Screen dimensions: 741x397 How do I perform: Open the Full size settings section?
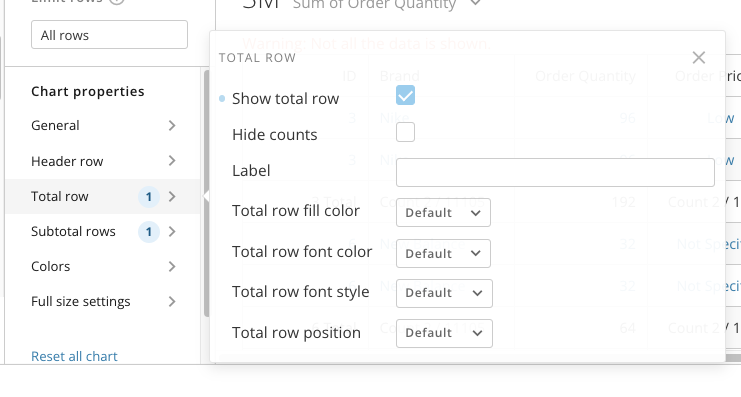(x=103, y=302)
